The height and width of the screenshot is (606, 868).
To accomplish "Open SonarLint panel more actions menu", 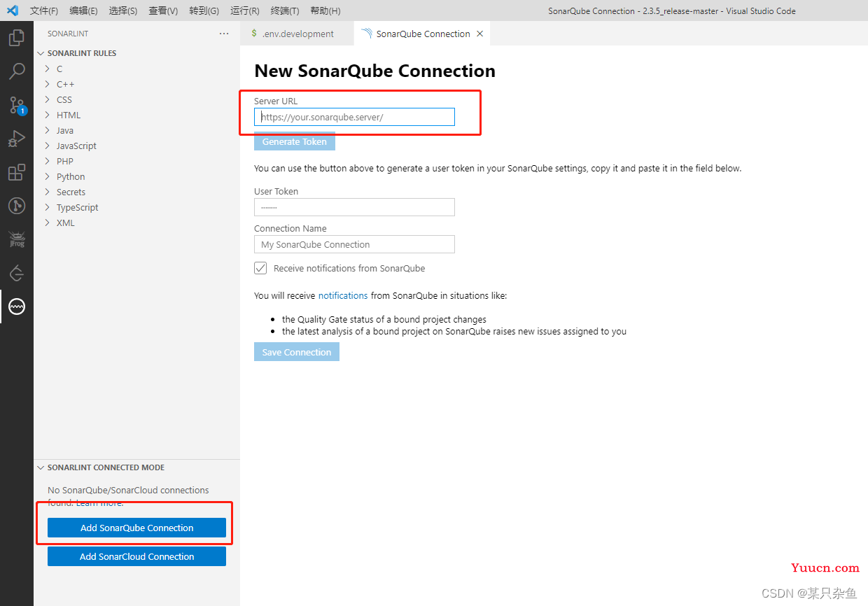I will point(224,34).
